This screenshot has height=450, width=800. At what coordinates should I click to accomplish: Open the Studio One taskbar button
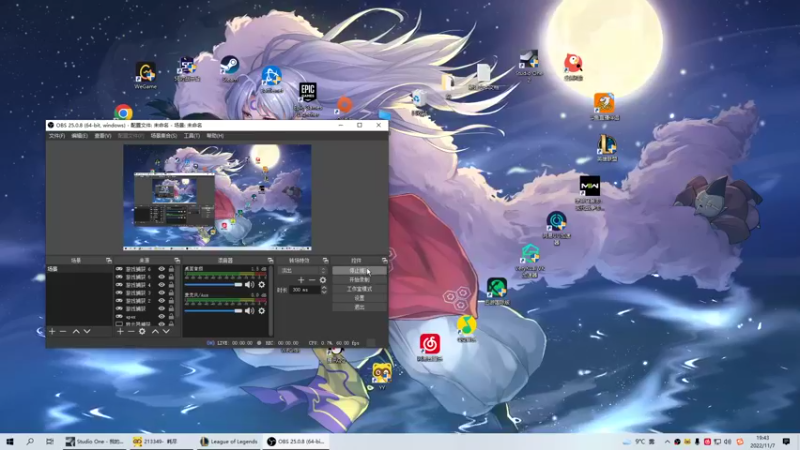(95, 442)
